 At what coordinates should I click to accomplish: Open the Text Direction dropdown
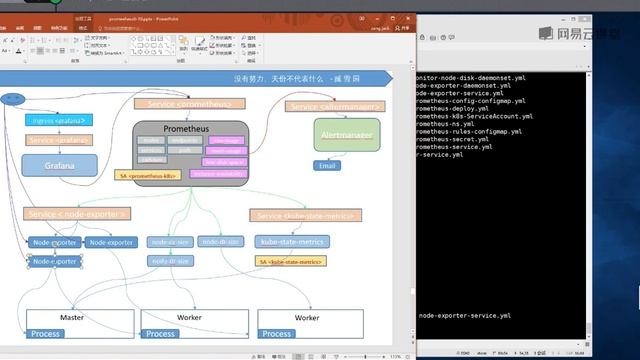click(x=98, y=38)
